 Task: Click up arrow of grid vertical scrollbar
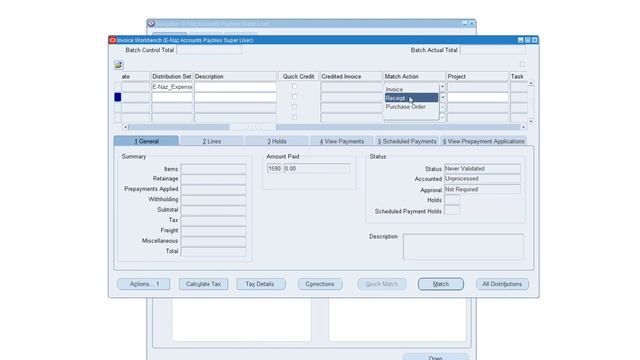(531, 83)
